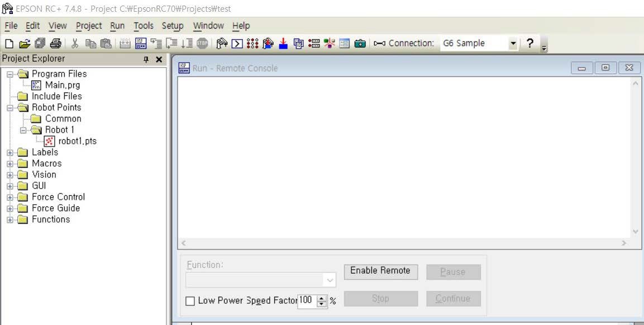Click the colored boxes network icon

click(x=330, y=43)
